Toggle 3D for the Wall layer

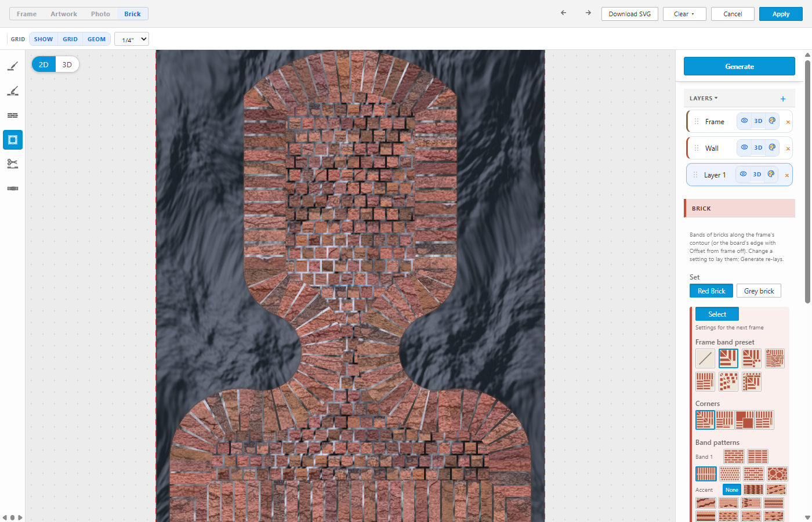758,147
